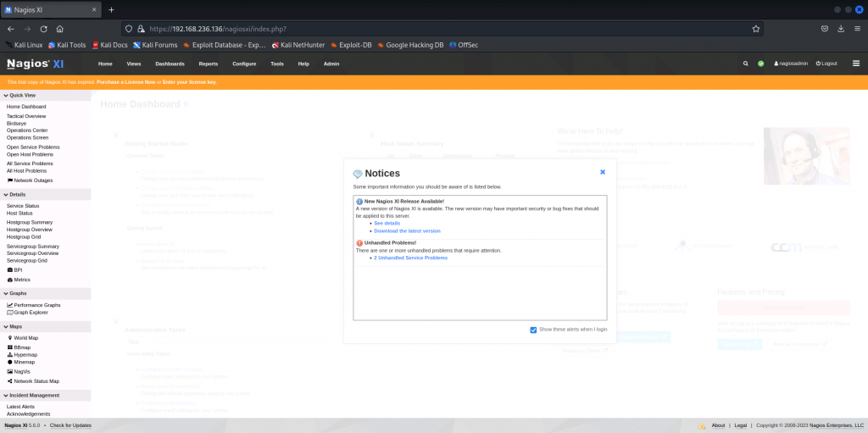
Task: Open Service Status in sidebar
Action: pos(23,206)
